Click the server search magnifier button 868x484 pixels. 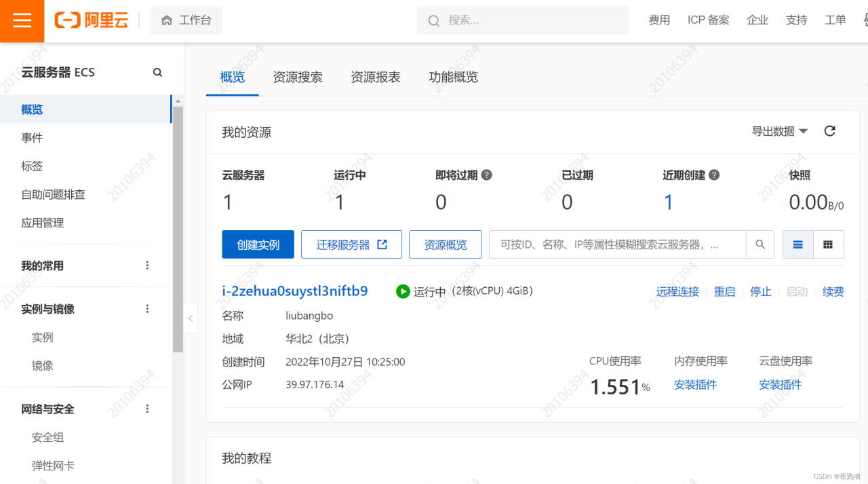coord(760,244)
